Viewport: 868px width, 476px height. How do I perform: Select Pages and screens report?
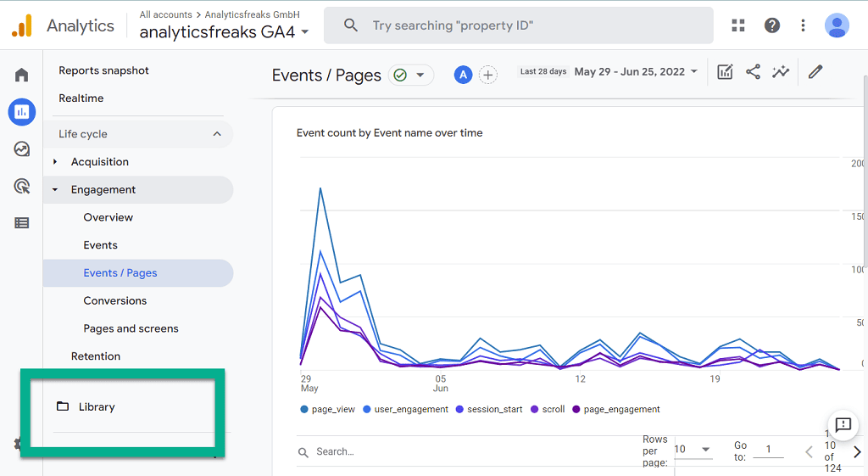click(131, 328)
